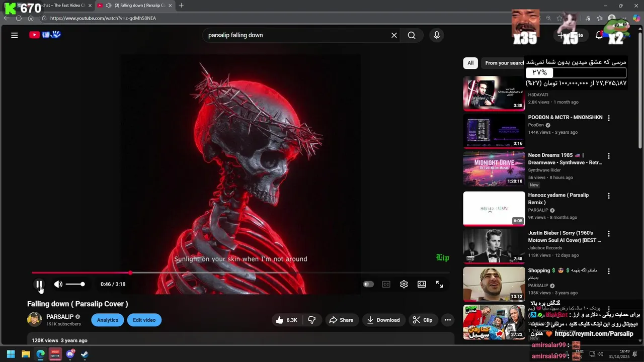The height and width of the screenshot is (362, 644).
Task: Download the video
Action: [x=383, y=320]
